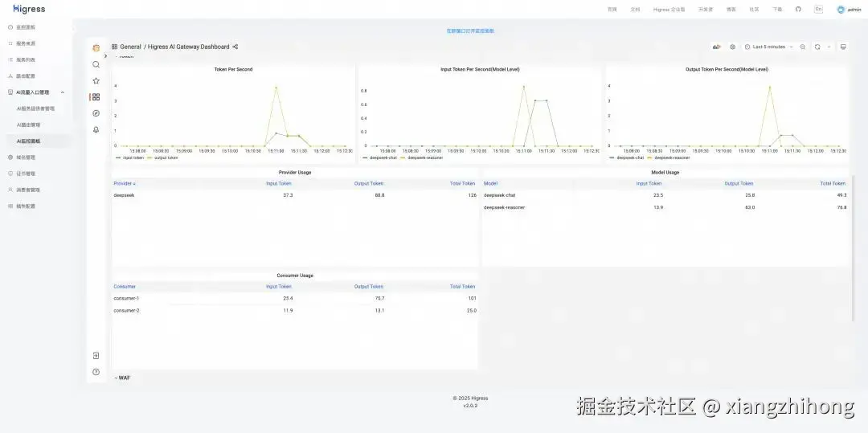Screen dimensions: 868x433
Task: Click Grafana sign-in icon near bottom
Action: (96, 356)
